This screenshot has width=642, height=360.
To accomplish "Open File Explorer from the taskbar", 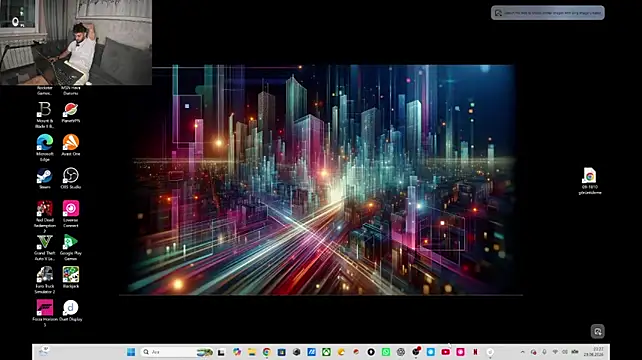I will pyautogui.click(x=252, y=352).
